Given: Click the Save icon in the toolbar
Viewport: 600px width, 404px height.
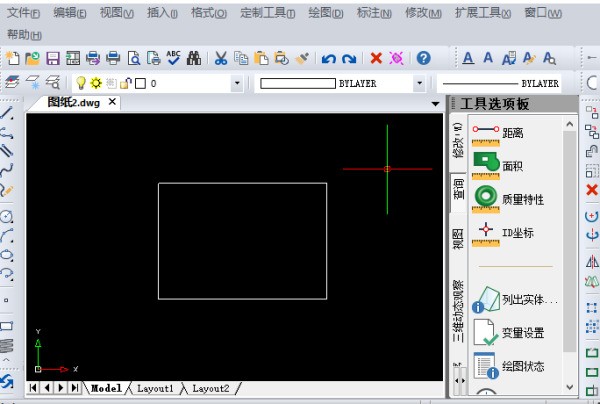Looking at the screenshot, I should tap(53, 59).
